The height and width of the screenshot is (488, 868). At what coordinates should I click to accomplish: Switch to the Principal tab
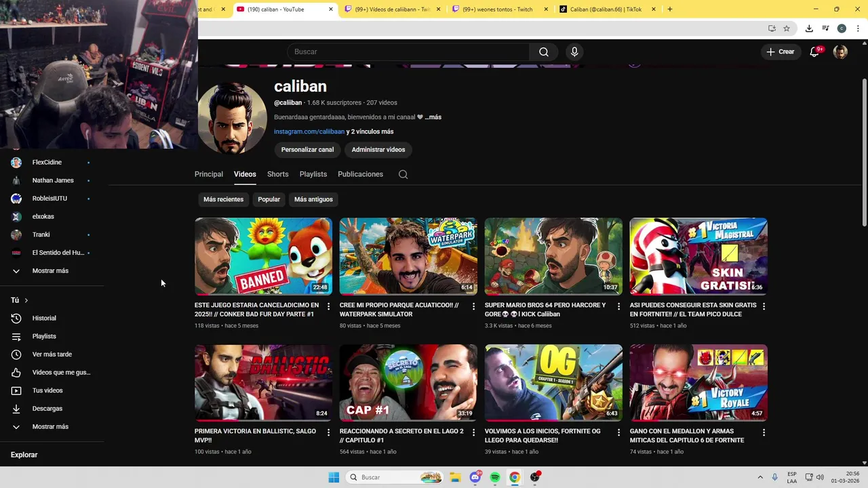pos(209,174)
